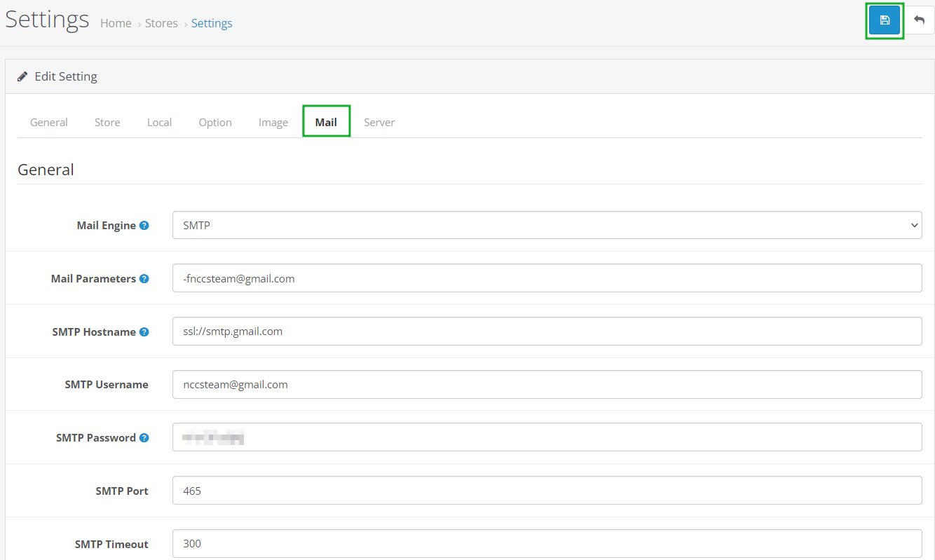This screenshot has width=935, height=560.
Task: Click the pencil icon beside Edit Setting
Action: click(x=22, y=76)
